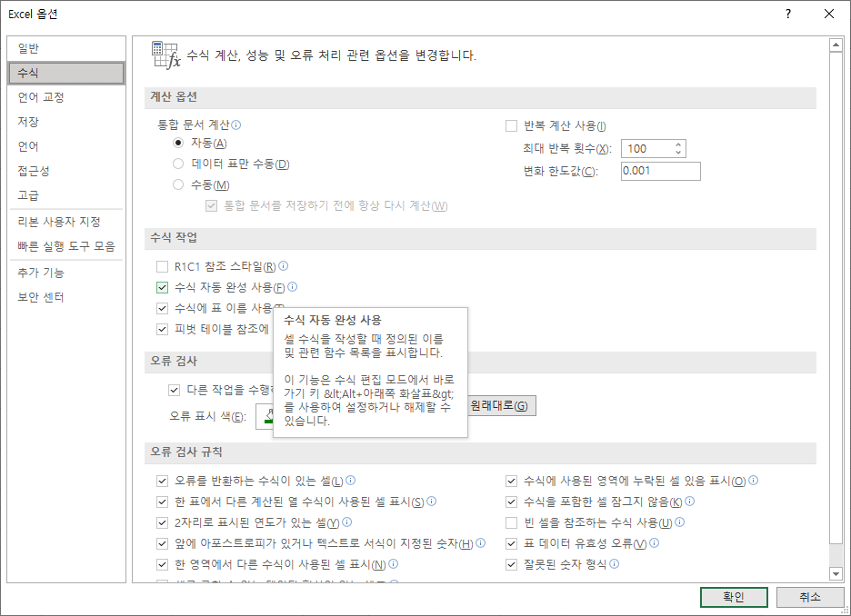The width and height of the screenshot is (851, 616).
Task: Click the 변화 한도값 input field
Action: 660,171
